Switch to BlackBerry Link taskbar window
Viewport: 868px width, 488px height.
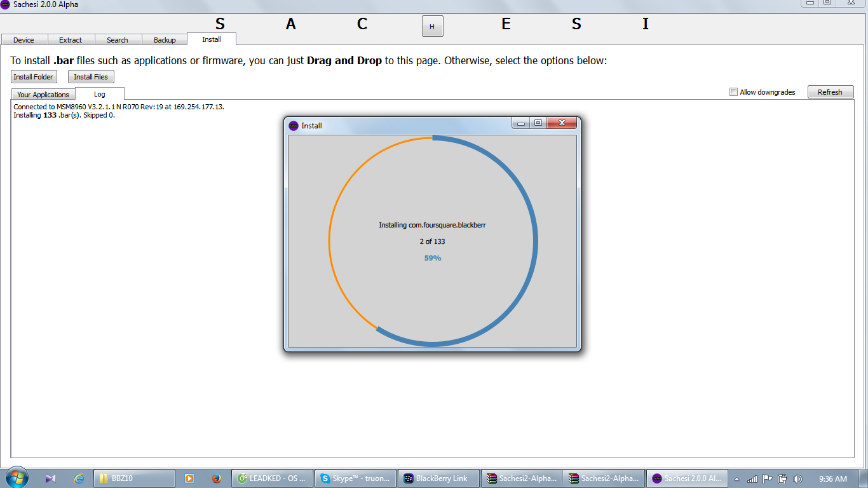click(438, 478)
